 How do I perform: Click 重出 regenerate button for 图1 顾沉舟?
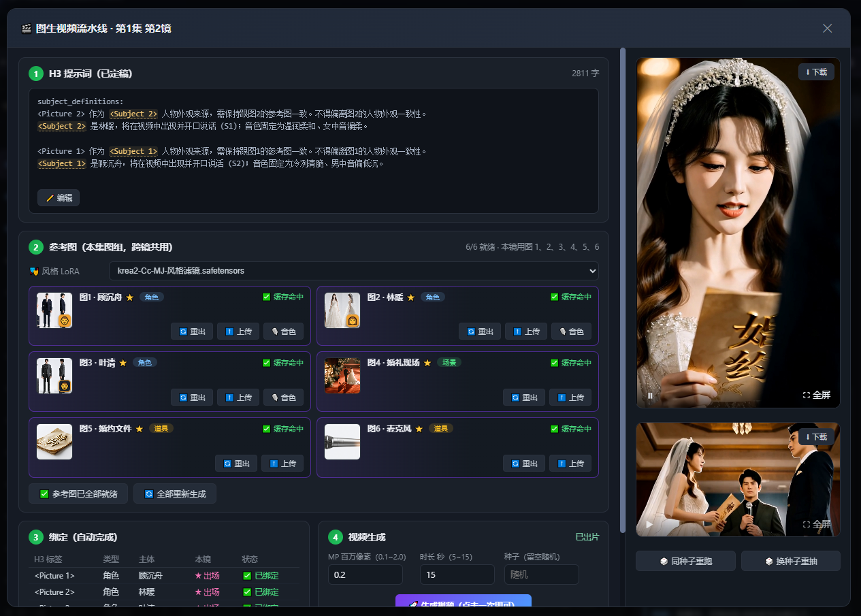click(x=192, y=331)
